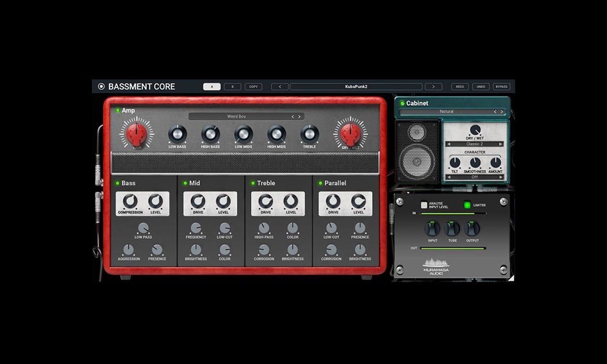Toggle the Amp section power LED
The image size is (607, 364).
118,110
